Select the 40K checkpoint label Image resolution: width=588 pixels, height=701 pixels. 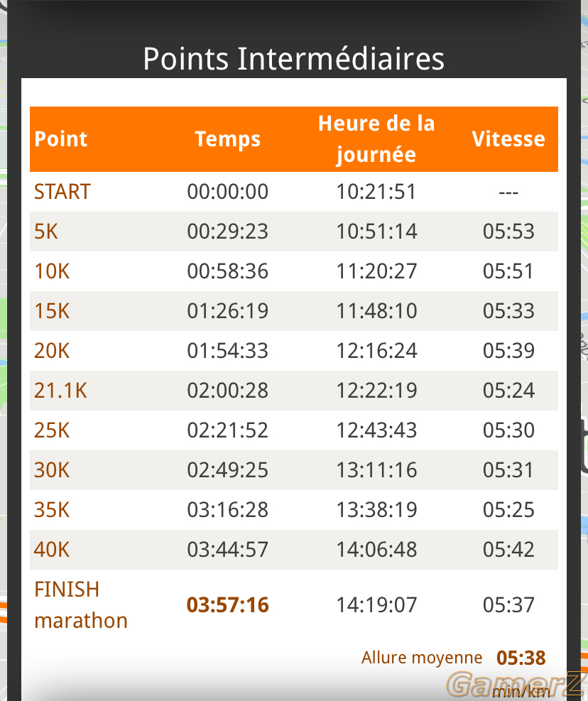(52, 550)
